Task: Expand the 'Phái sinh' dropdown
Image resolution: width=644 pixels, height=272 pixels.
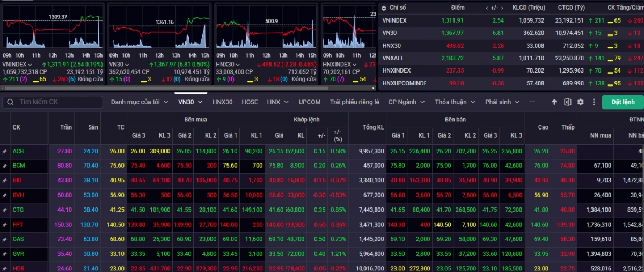Action: tap(502, 102)
